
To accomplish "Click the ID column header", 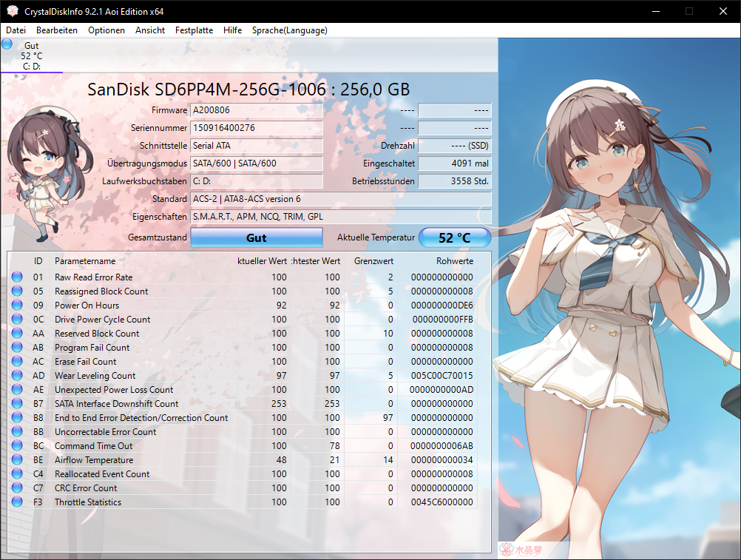I will [x=38, y=261].
